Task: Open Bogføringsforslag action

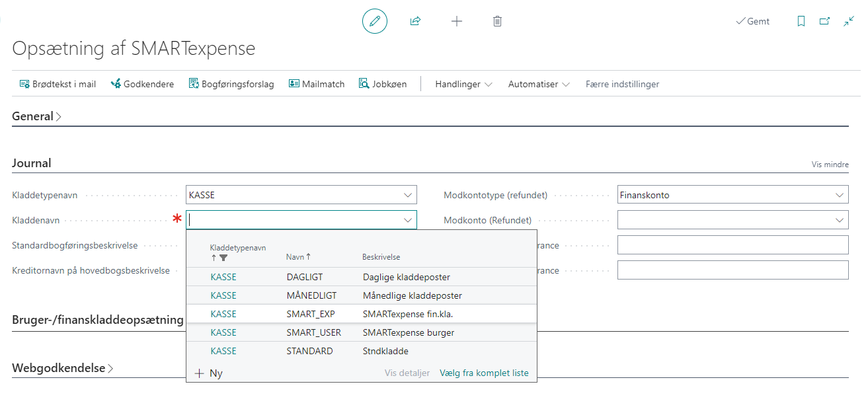Action: pyautogui.click(x=231, y=84)
